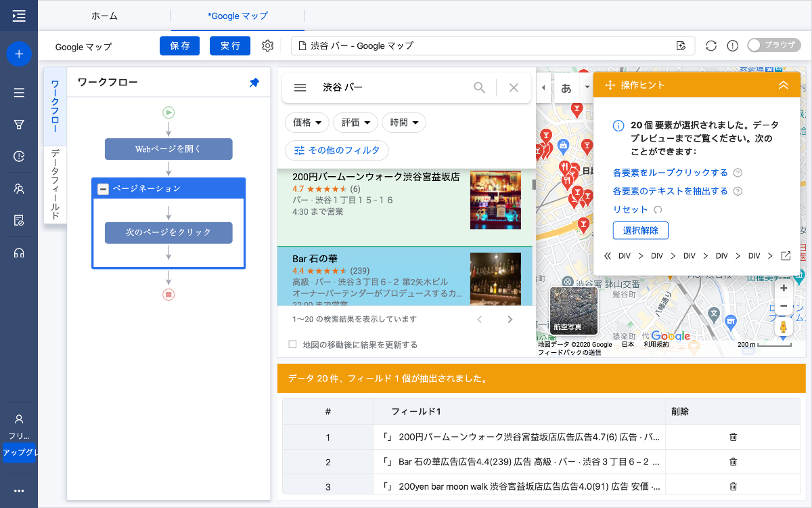Click help icon beside extract text option

coord(738,191)
